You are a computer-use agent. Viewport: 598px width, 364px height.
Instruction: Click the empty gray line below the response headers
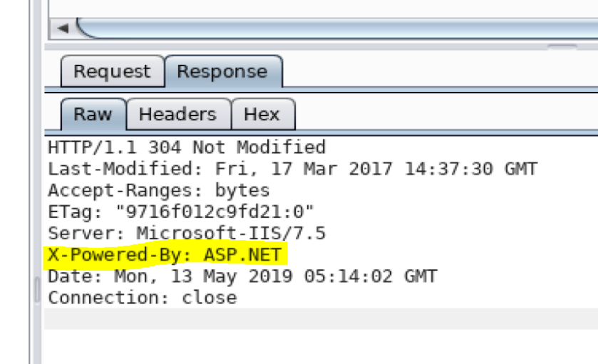pos(321,318)
